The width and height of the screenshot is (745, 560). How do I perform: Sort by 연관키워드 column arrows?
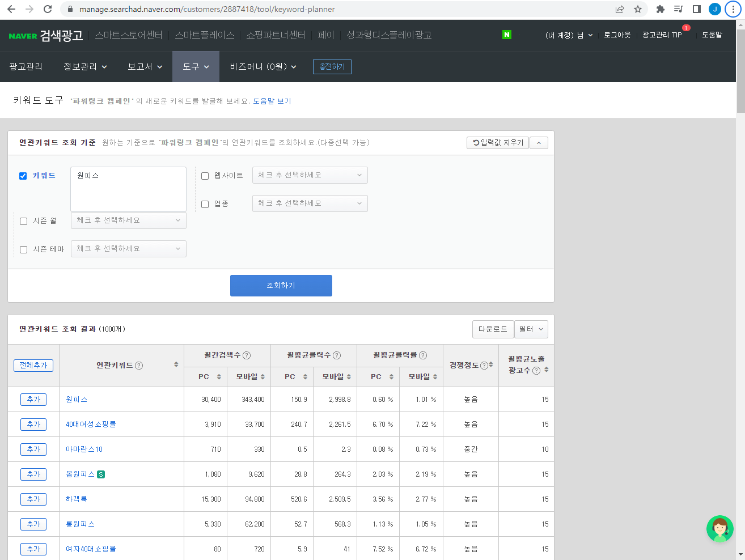176,364
